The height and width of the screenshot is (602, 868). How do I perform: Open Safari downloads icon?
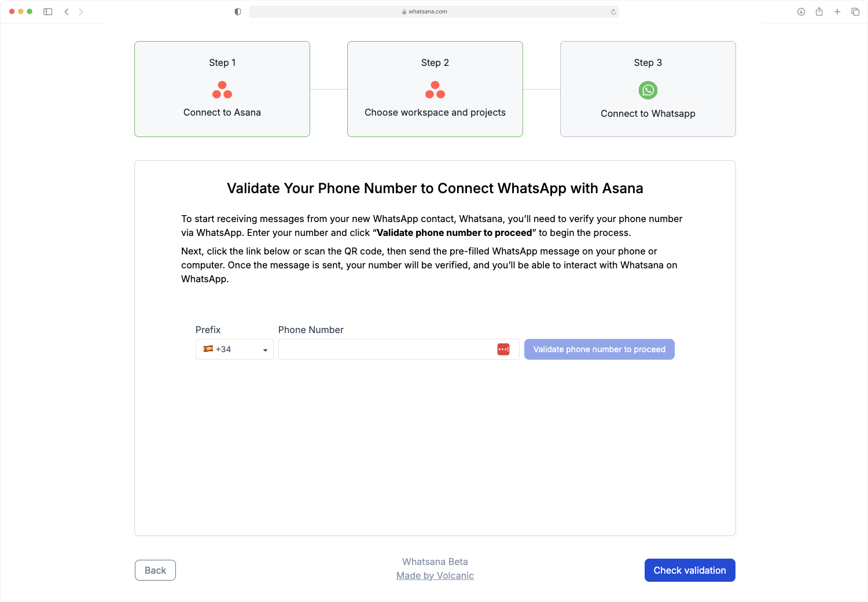click(x=801, y=12)
